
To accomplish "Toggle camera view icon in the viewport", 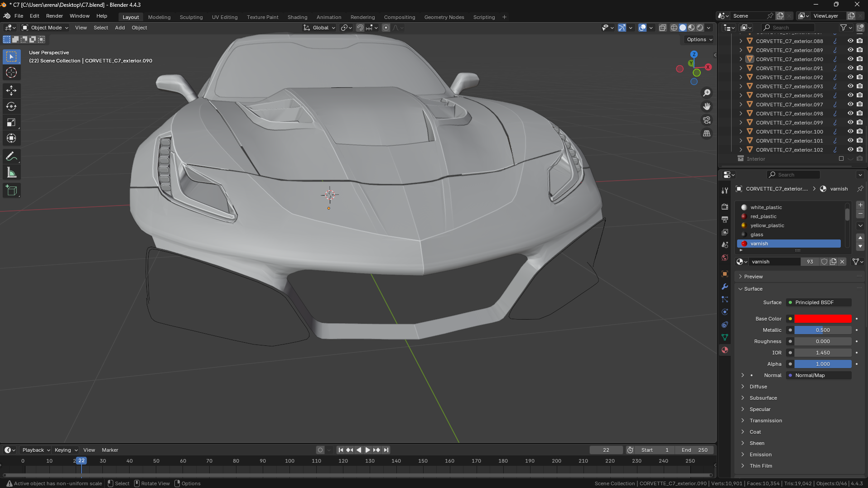I will pyautogui.click(x=707, y=120).
